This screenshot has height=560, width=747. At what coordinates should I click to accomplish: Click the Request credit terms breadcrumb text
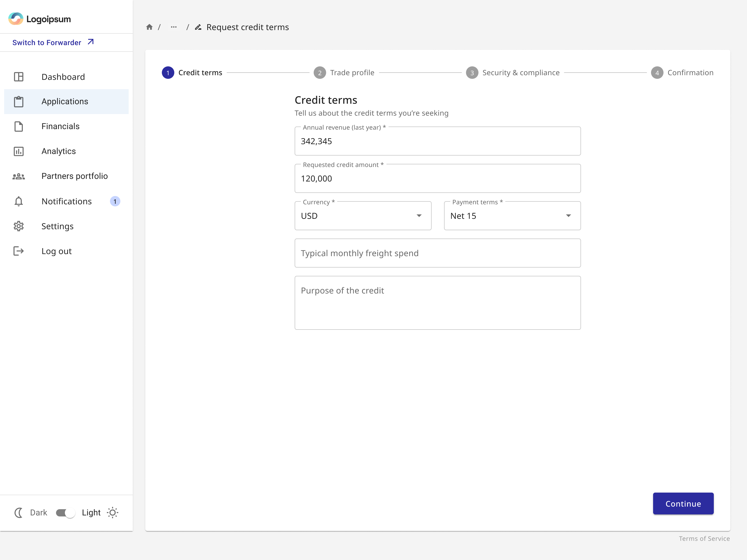tap(247, 27)
